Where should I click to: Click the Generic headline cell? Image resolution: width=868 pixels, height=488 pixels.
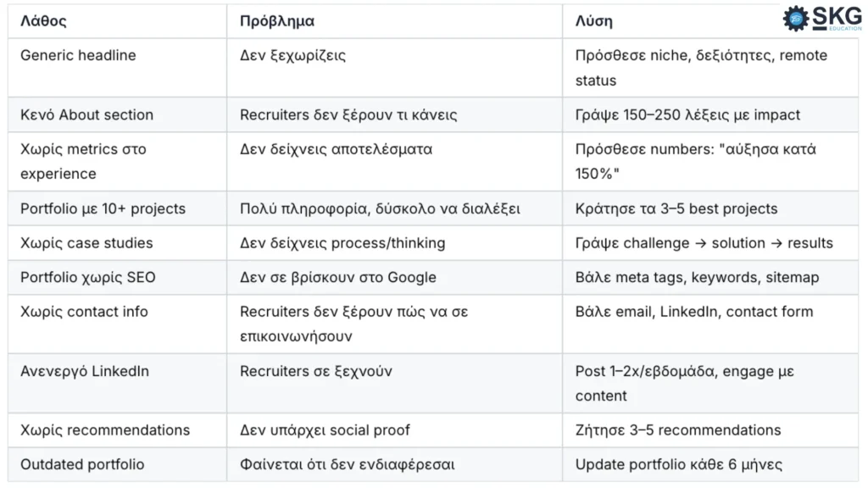78,56
